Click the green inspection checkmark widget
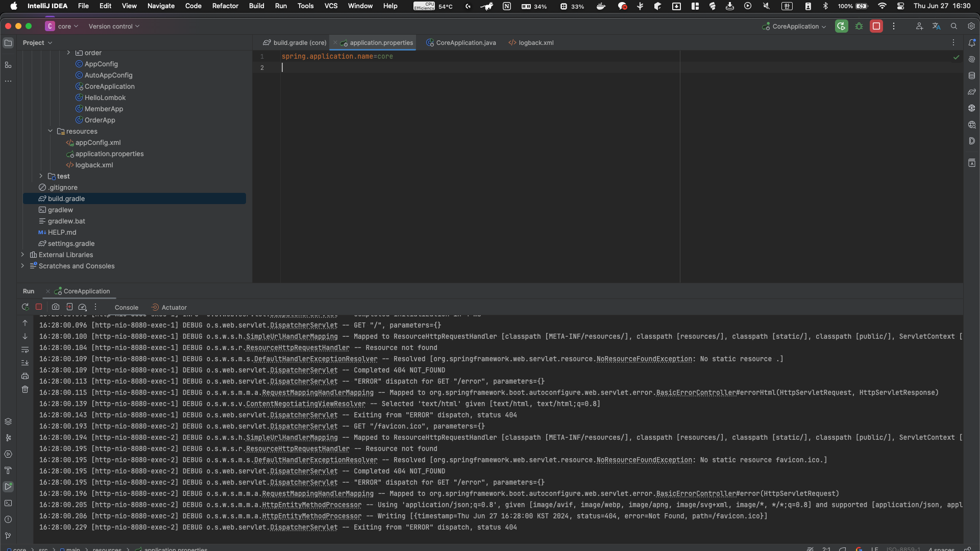980x551 pixels. point(956,57)
